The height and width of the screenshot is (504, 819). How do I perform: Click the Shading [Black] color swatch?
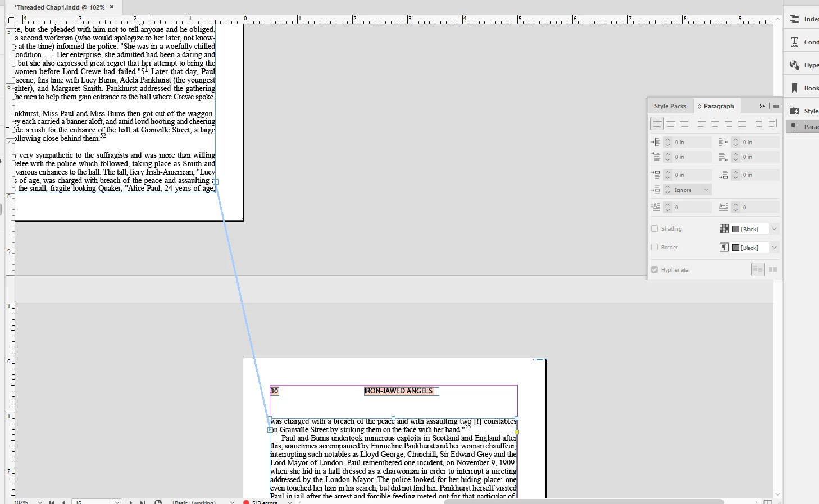point(736,229)
